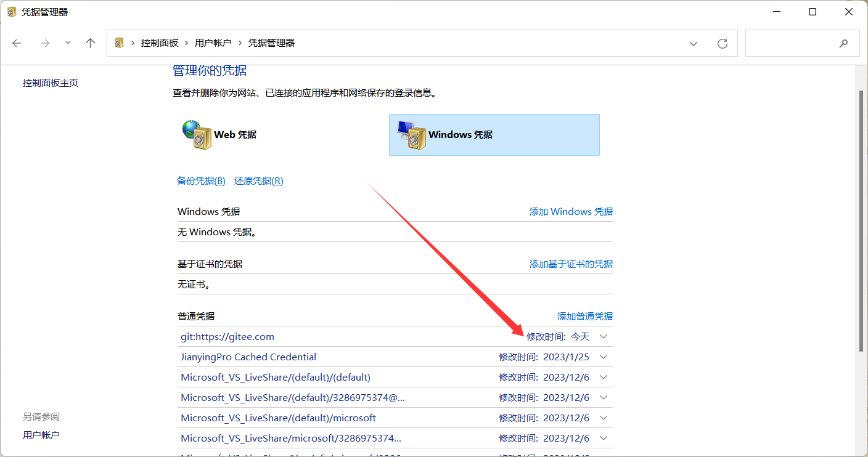
Task: Click the title bar credential manager icon
Action: pyautogui.click(x=11, y=12)
